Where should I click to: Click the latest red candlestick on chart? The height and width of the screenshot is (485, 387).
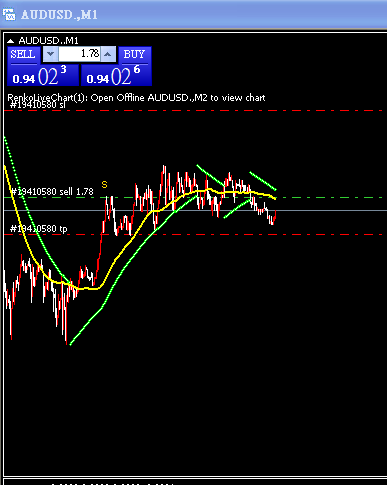click(x=274, y=217)
